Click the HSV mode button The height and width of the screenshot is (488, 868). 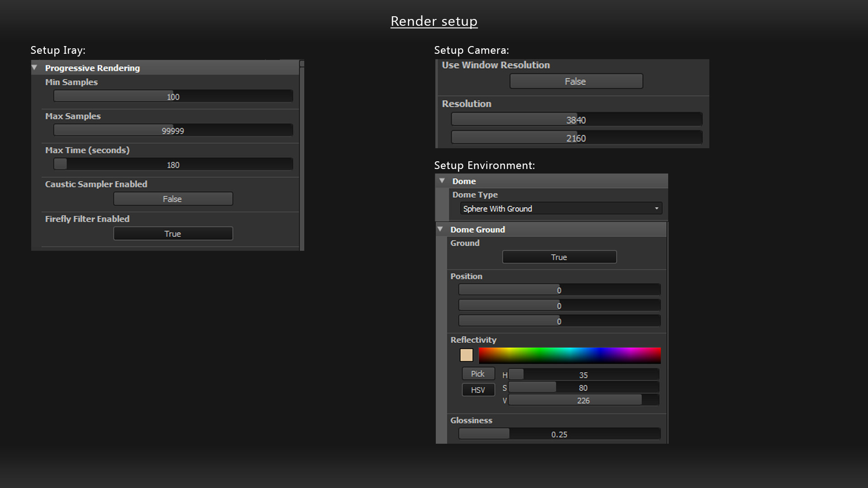[x=478, y=390]
